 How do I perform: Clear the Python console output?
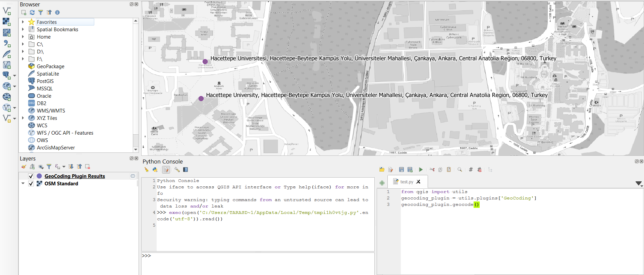point(146,170)
